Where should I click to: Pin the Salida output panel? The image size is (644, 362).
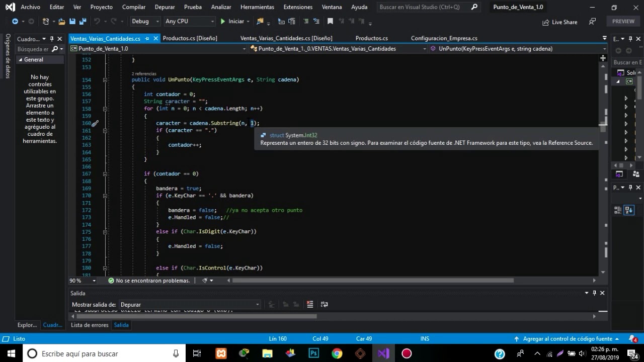(594, 293)
